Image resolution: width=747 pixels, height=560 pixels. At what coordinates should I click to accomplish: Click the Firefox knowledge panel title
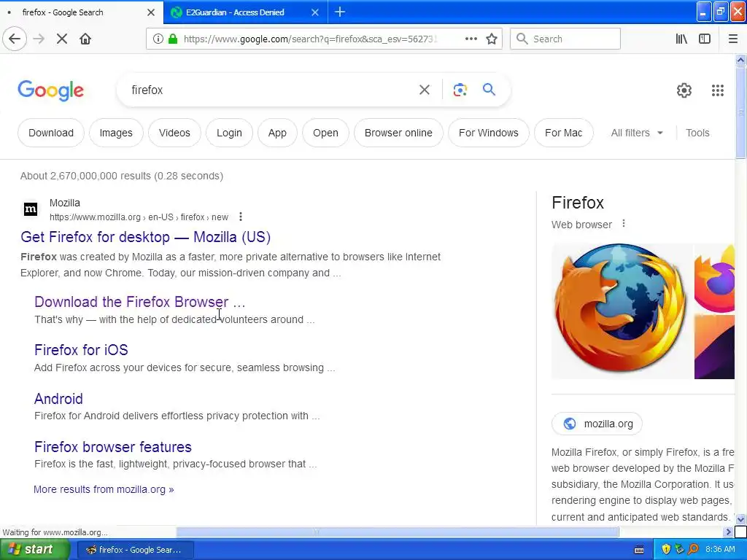coord(578,203)
